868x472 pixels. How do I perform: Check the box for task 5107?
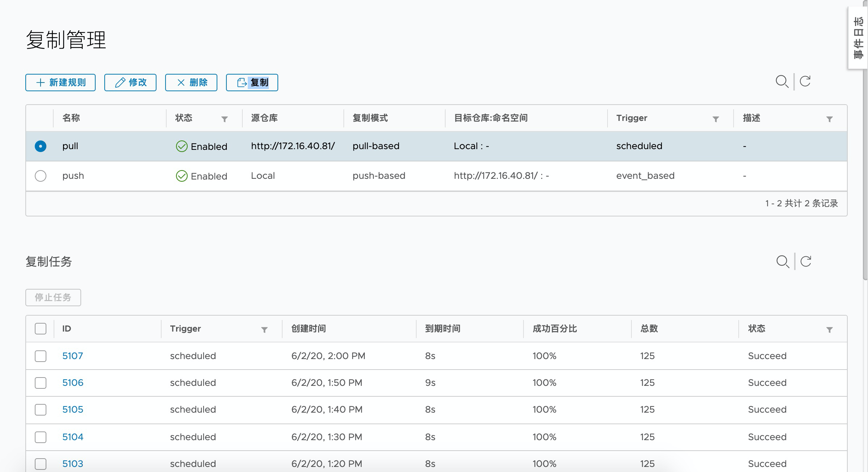point(41,356)
